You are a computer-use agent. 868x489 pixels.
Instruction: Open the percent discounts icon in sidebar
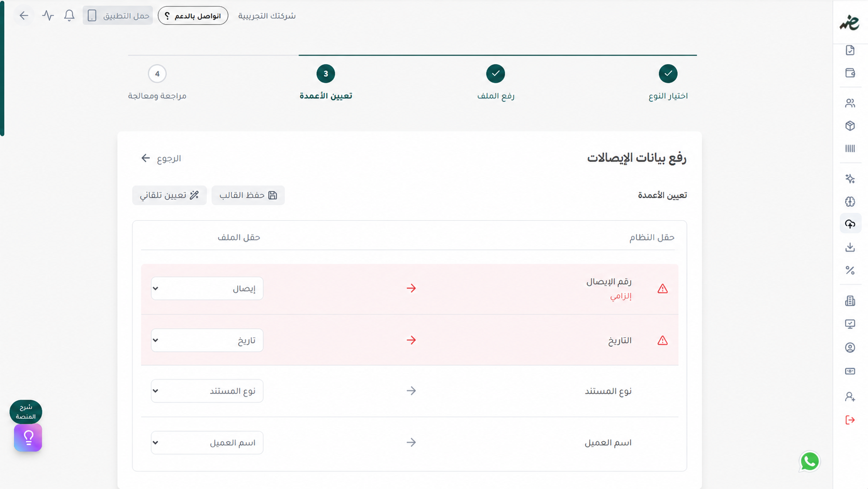(x=850, y=270)
